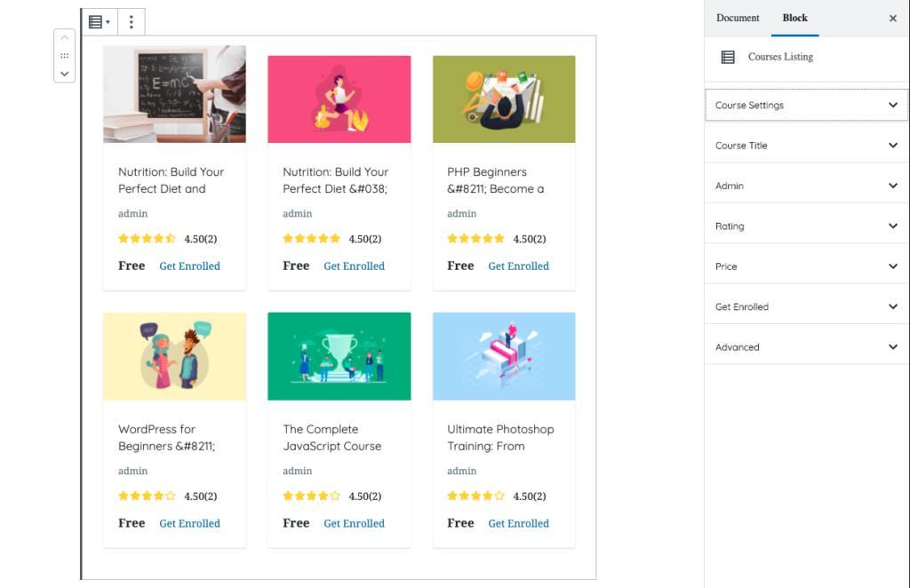This screenshot has height=588, width=910.
Task: Switch to the Document tab
Action: 738,18
